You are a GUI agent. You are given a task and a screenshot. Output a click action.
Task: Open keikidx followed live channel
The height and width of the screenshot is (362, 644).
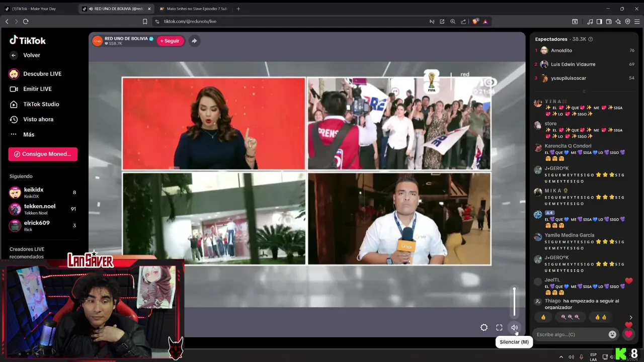point(43,193)
